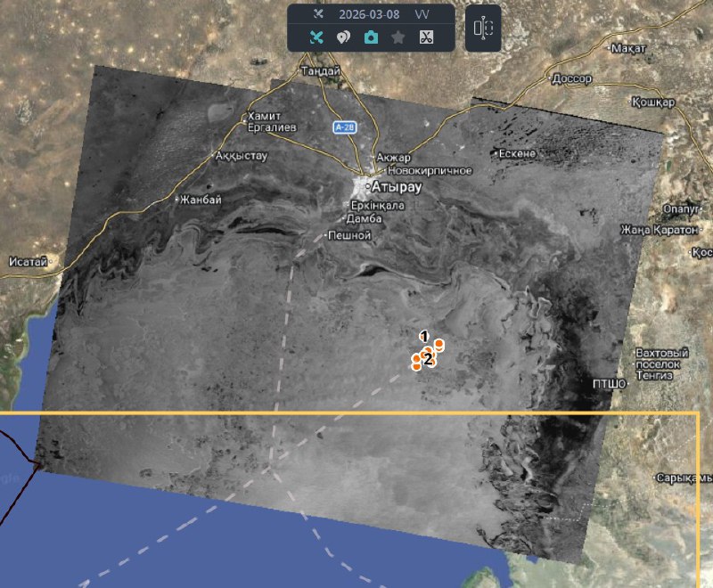Image resolution: width=713 pixels, height=588 pixels.
Task: Mark image as favorite with star icon
Action: tap(398, 37)
